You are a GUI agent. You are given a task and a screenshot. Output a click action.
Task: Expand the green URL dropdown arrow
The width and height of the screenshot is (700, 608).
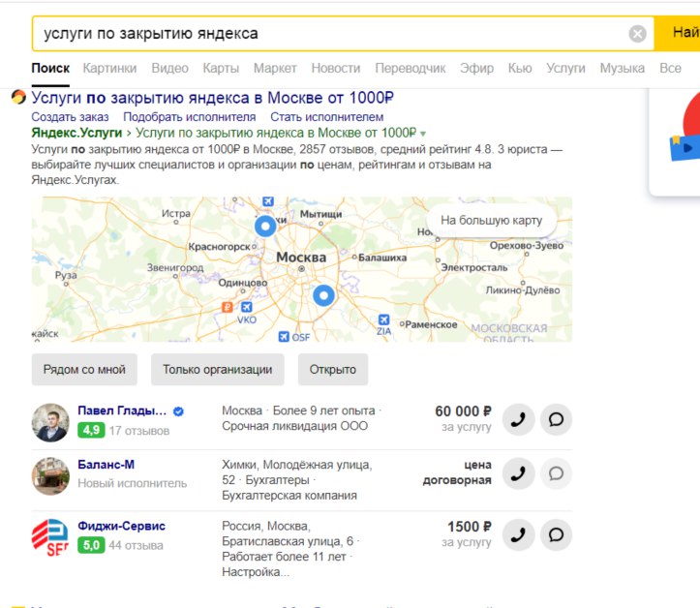[423, 134]
